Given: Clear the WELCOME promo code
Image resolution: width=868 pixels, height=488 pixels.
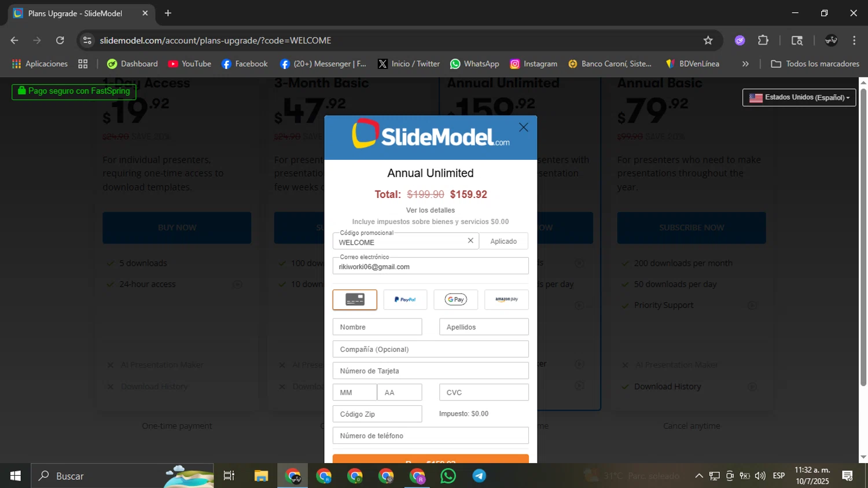Looking at the screenshot, I should point(470,241).
